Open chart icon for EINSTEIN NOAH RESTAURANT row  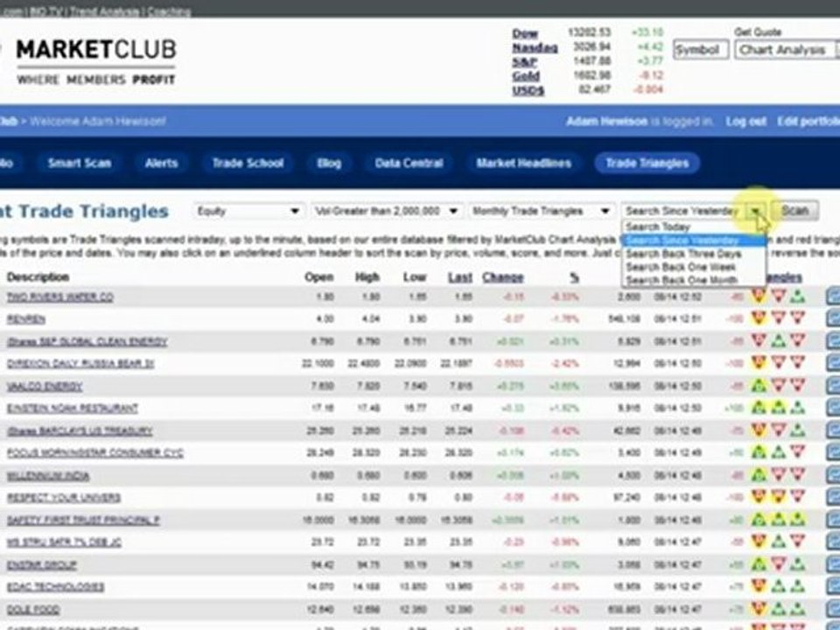[833, 408]
